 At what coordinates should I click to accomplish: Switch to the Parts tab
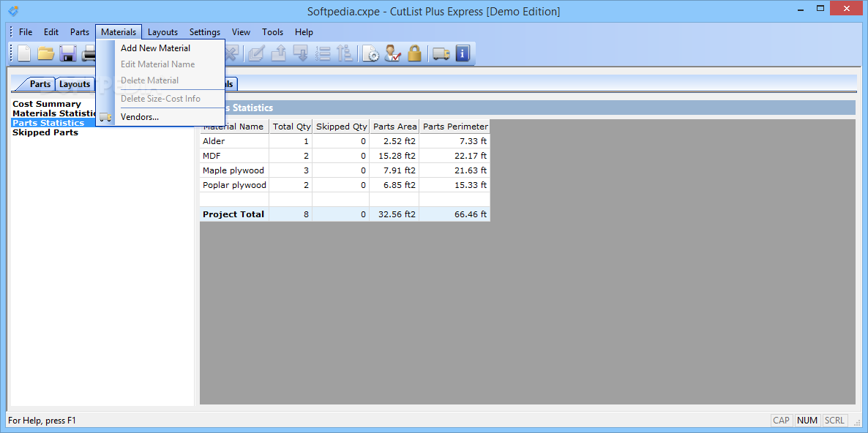point(40,84)
